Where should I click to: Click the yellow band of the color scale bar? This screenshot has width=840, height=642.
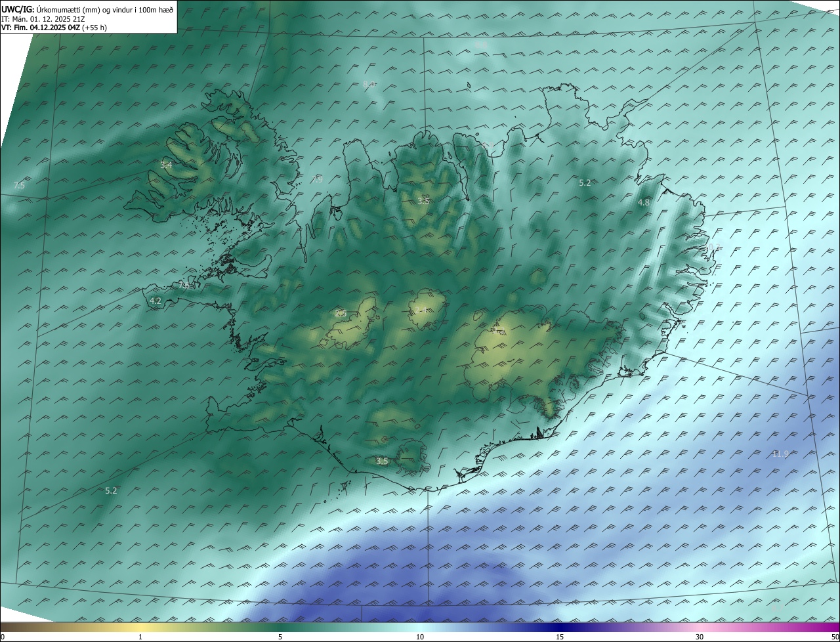click(140, 627)
